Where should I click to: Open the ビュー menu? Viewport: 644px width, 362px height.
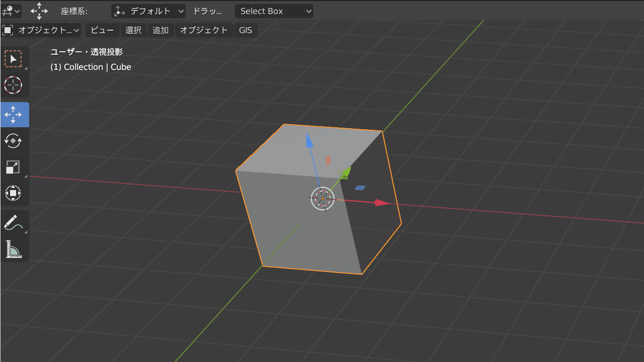pyautogui.click(x=103, y=30)
